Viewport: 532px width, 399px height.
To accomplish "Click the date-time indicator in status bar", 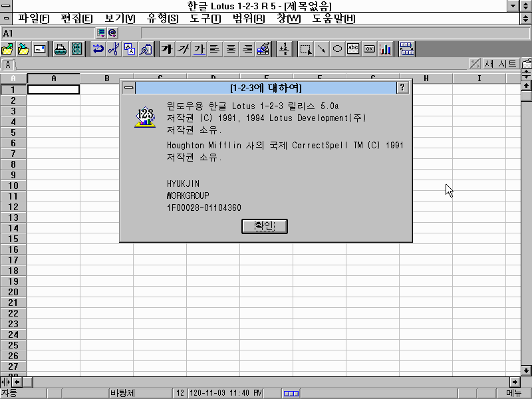I will point(225,393).
